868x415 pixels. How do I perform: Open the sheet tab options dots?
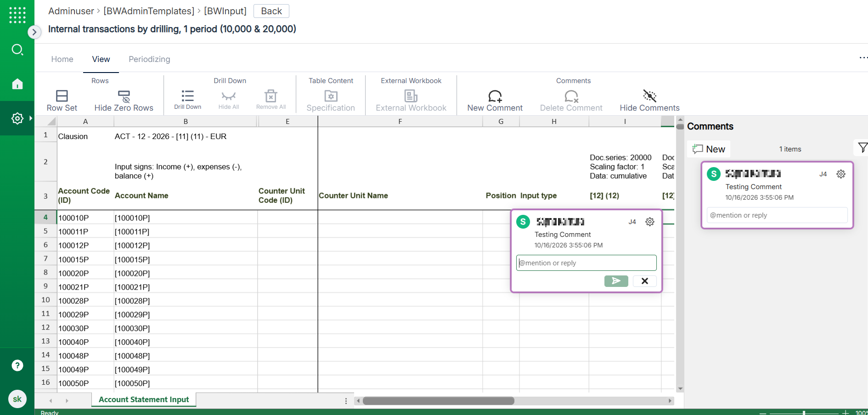point(346,401)
